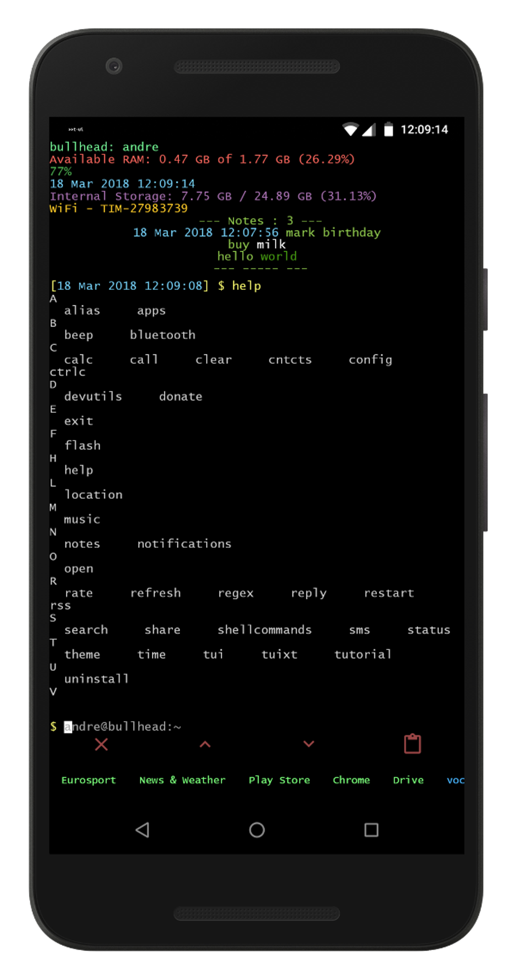Tap the note 'buy milk'
The height and width of the screenshot is (980, 516).
coord(256,245)
